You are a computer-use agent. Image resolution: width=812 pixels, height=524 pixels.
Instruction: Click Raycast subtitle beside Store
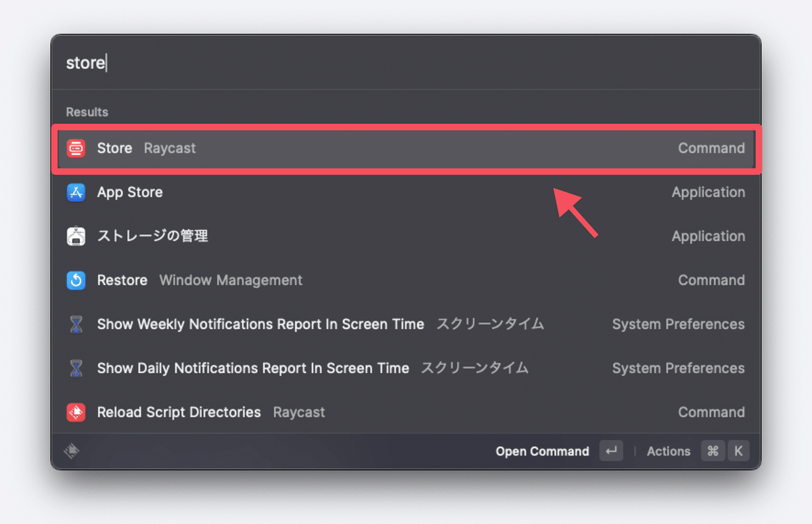pos(170,148)
